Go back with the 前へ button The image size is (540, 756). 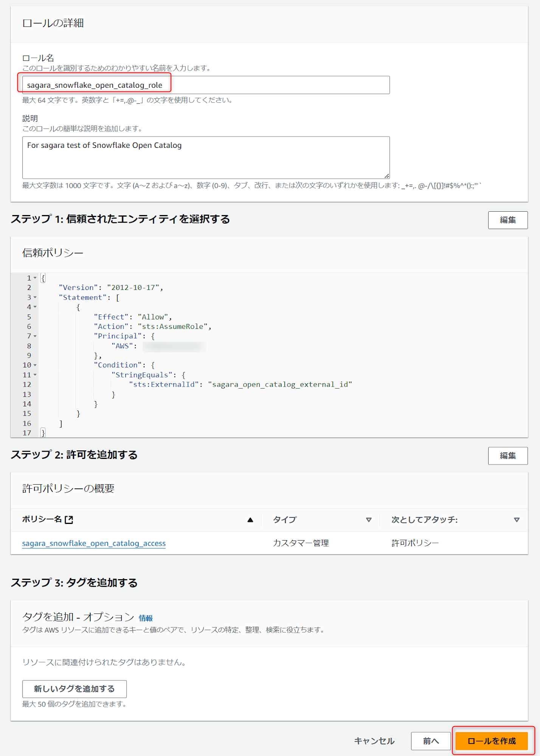(x=431, y=741)
